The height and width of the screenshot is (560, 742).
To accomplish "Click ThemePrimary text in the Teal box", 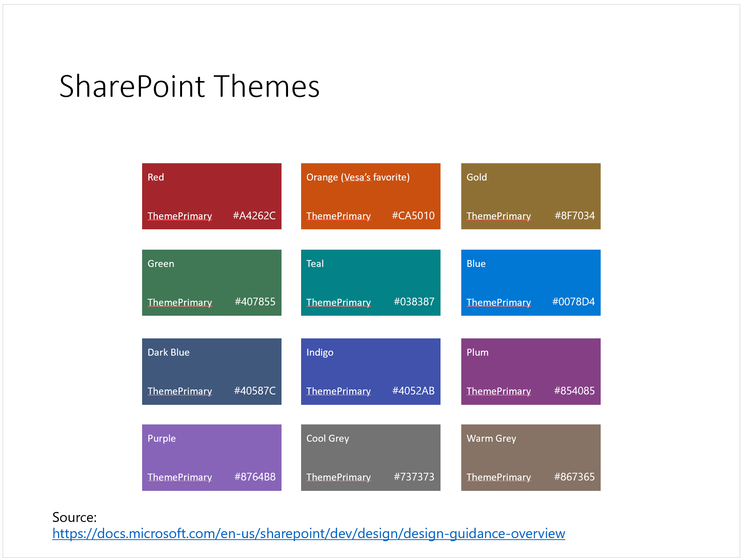I will click(338, 303).
